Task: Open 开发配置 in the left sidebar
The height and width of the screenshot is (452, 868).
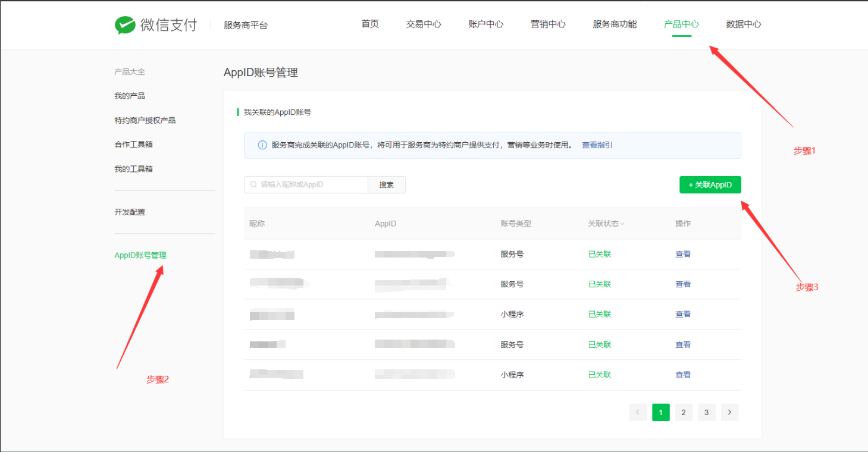Action: click(x=130, y=212)
